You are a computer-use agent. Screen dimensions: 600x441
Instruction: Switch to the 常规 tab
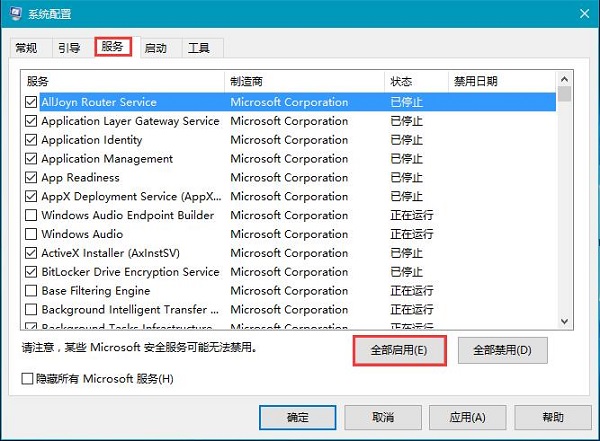(27, 48)
